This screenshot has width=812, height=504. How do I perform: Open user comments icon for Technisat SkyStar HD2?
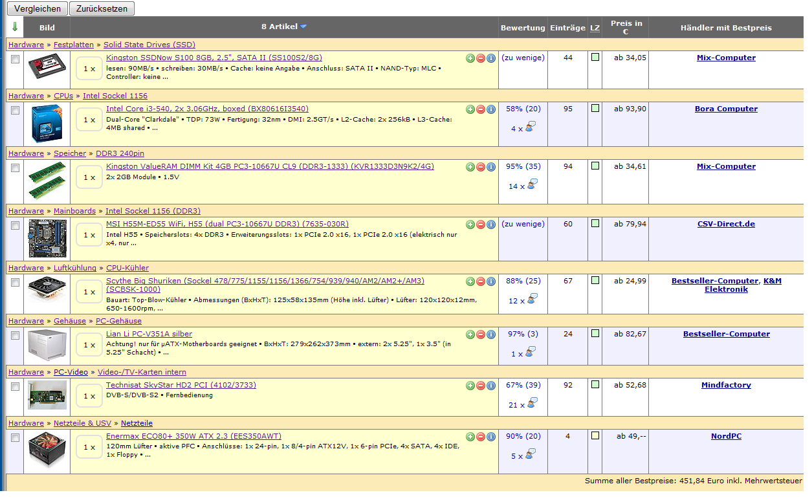[531, 404]
